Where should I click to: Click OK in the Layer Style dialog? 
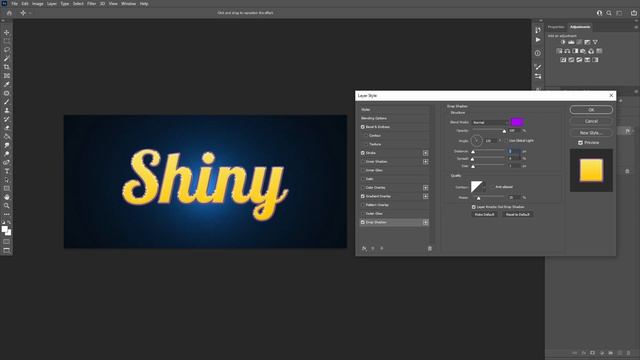pyautogui.click(x=591, y=110)
